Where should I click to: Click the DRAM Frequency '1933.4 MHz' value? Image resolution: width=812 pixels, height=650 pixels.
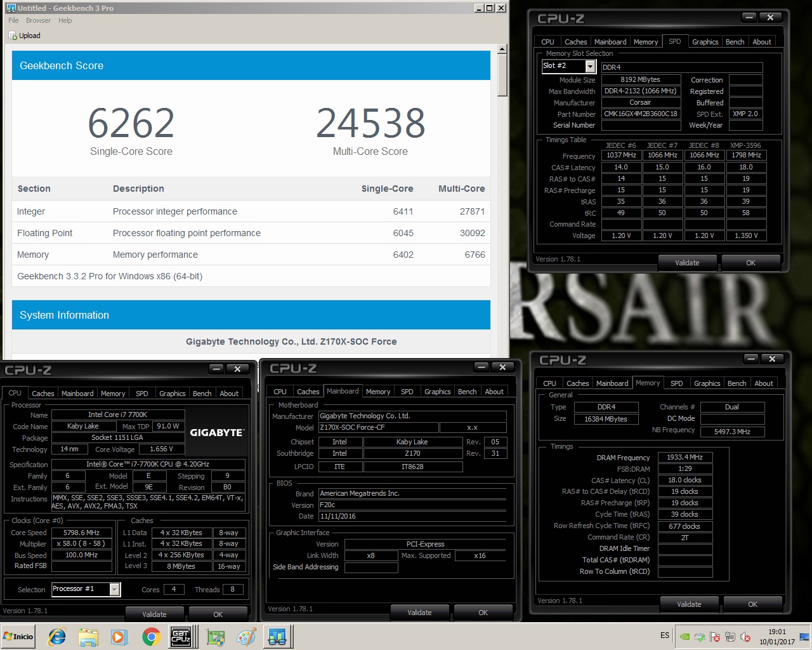pos(684,457)
